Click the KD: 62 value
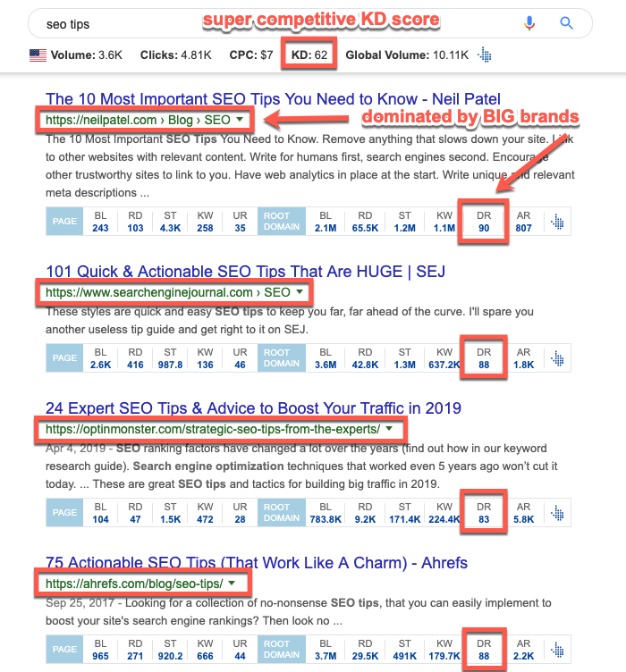The image size is (626, 672). pyautogui.click(x=309, y=55)
